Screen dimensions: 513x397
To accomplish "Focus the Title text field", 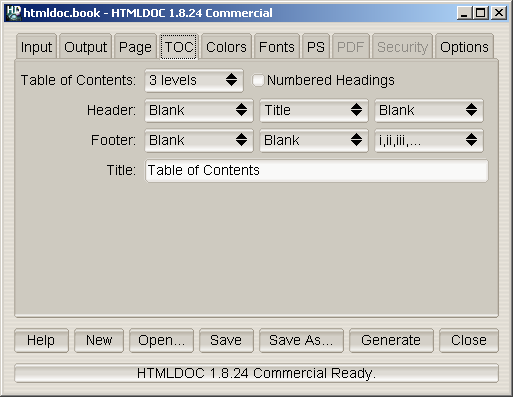I will [317, 170].
